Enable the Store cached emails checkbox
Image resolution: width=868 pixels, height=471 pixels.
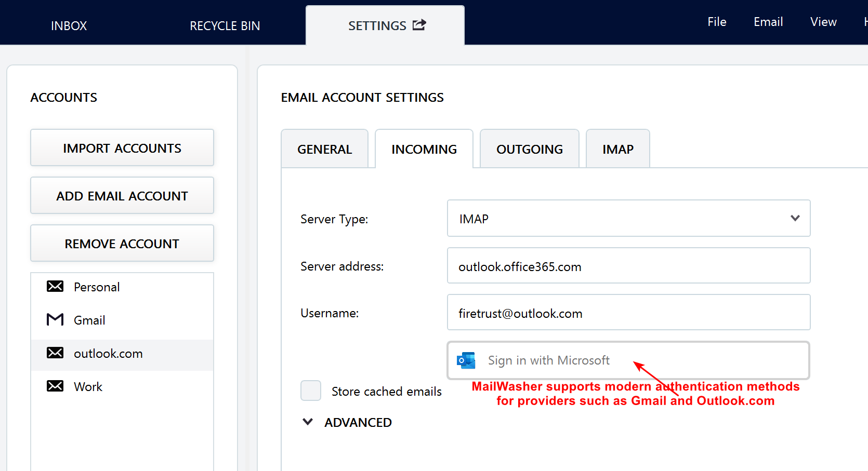point(311,391)
